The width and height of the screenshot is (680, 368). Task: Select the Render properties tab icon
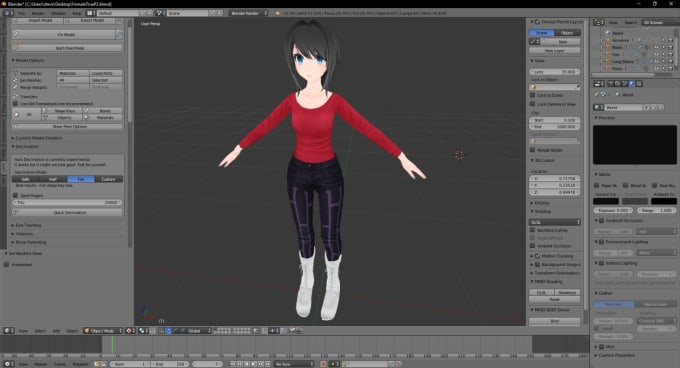611,84
